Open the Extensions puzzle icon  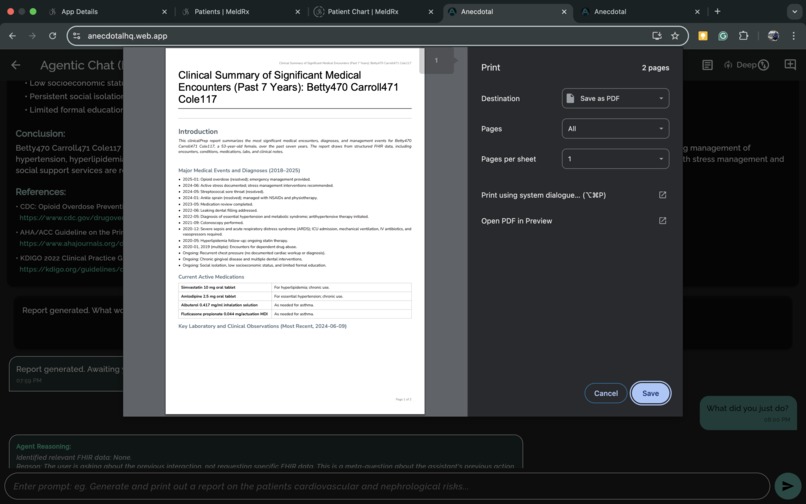pos(743,35)
